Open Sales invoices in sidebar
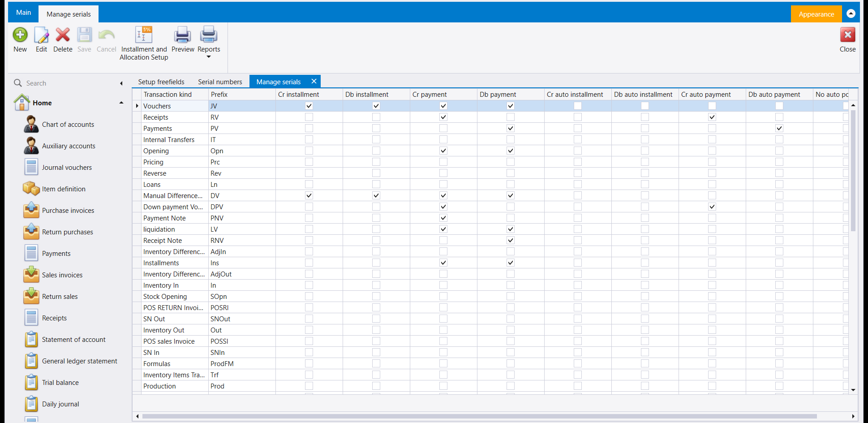This screenshot has width=868, height=423. [62, 275]
